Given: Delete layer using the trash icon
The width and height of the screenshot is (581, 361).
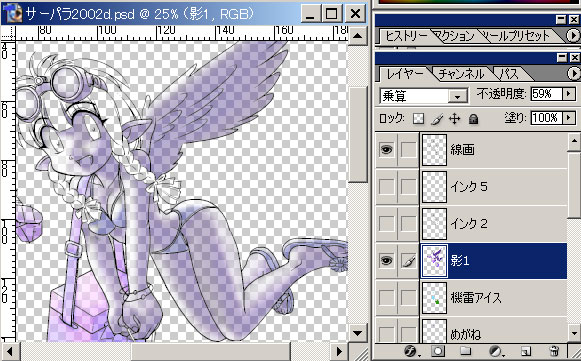Looking at the screenshot, I should coord(554,351).
